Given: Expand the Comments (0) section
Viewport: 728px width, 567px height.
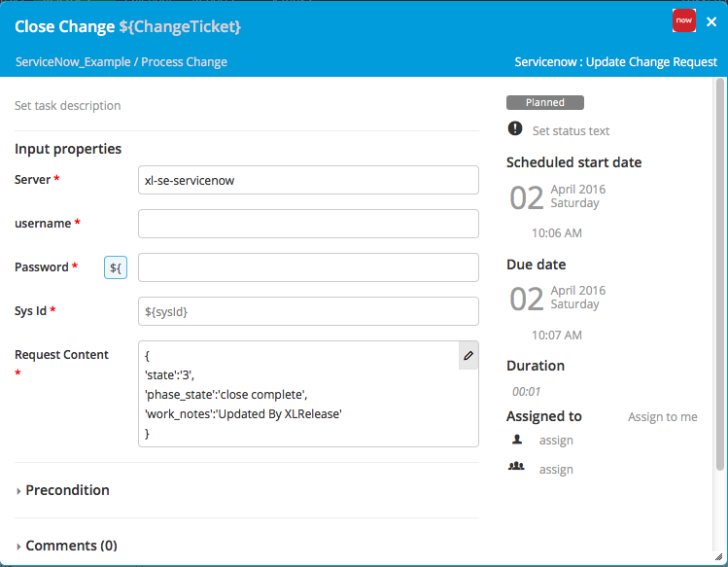Looking at the screenshot, I should tap(66, 546).
